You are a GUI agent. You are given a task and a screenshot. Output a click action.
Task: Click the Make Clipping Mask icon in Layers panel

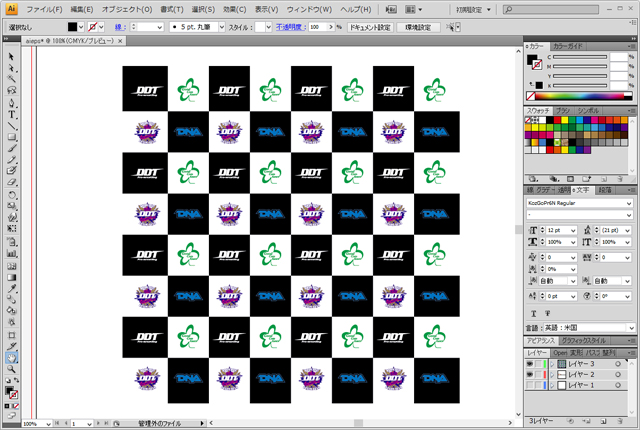coord(571,421)
